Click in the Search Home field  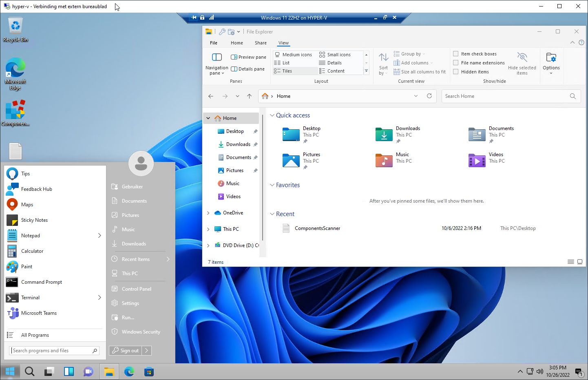tap(511, 96)
